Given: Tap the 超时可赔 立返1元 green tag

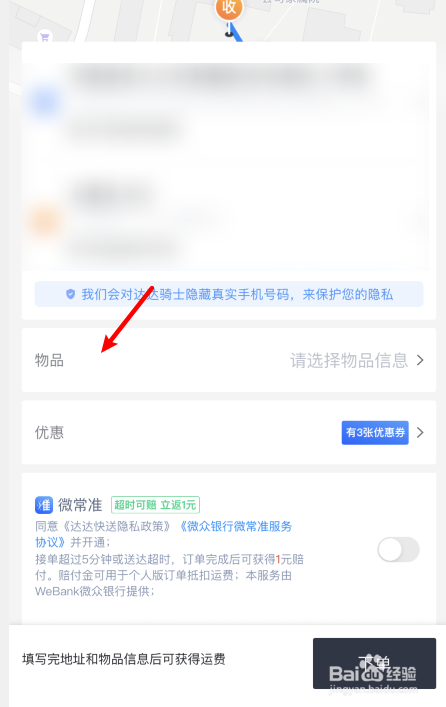Looking at the screenshot, I should [x=155, y=505].
